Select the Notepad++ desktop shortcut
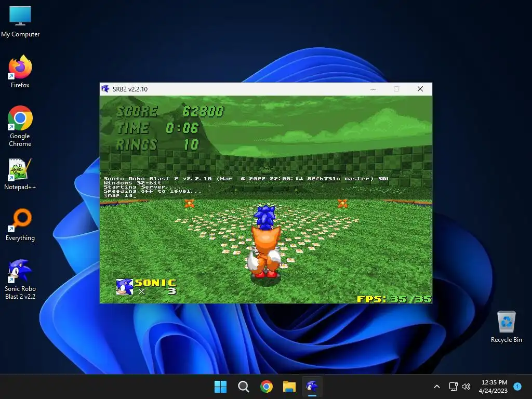This screenshot has height=399, width=532. 20,174
